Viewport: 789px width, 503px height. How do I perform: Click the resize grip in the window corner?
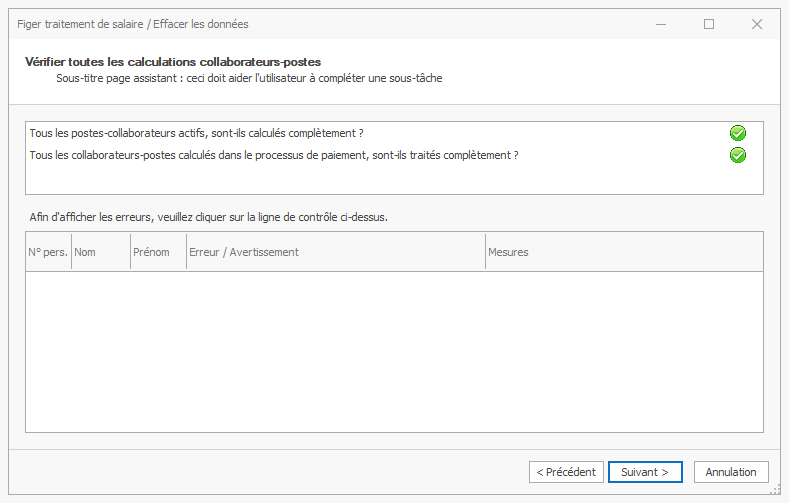click(777, 491)
